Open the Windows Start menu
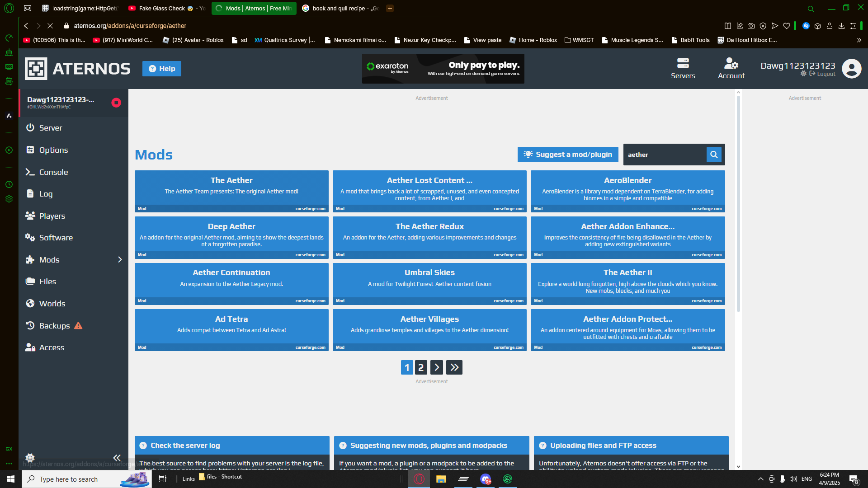Viewport: 868px width, 488px height. click(x=11, y=479)
